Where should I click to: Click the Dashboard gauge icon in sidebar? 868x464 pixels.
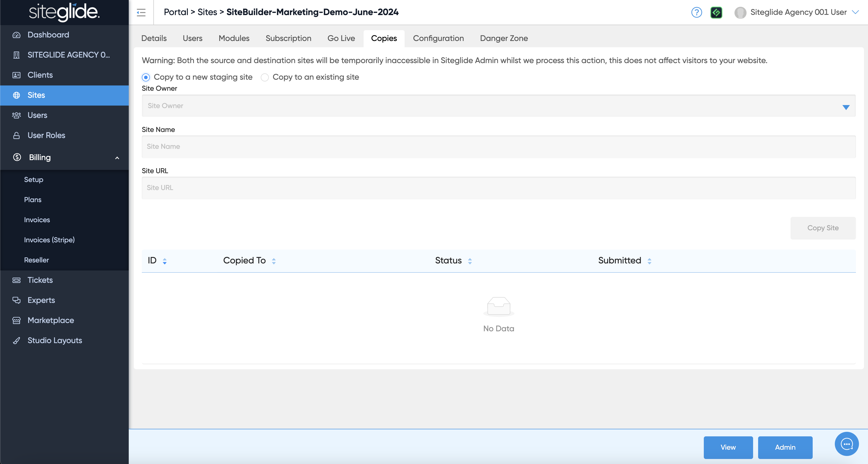17,35
